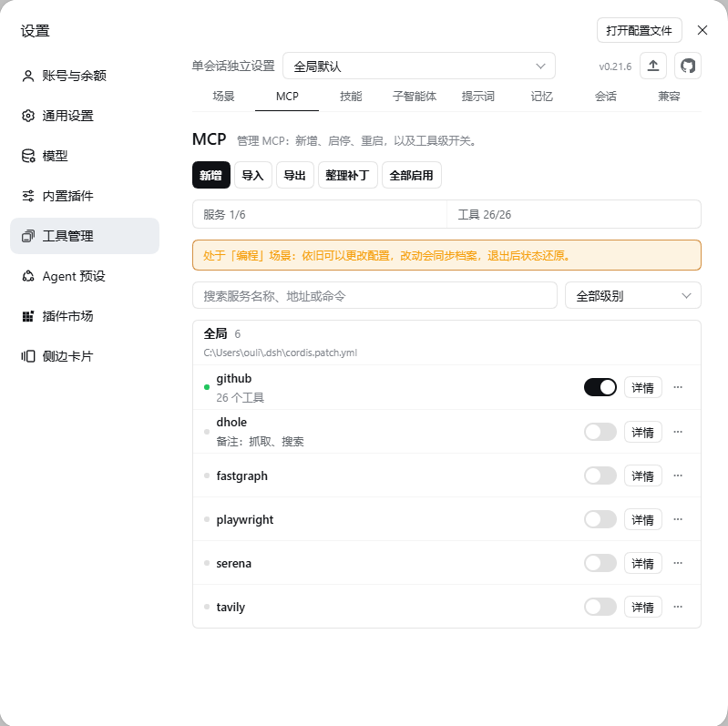The width and height of the screenshot is (728, 726).
Task: Enable the playwright MCP service toggle
Action: 600,519
